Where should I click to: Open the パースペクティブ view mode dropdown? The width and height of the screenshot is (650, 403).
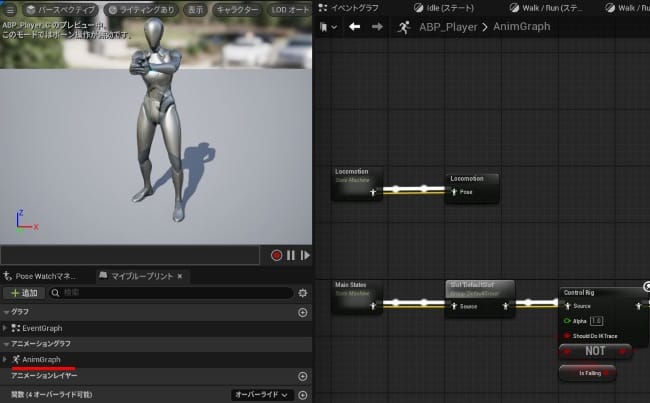(x=61, y=10)
